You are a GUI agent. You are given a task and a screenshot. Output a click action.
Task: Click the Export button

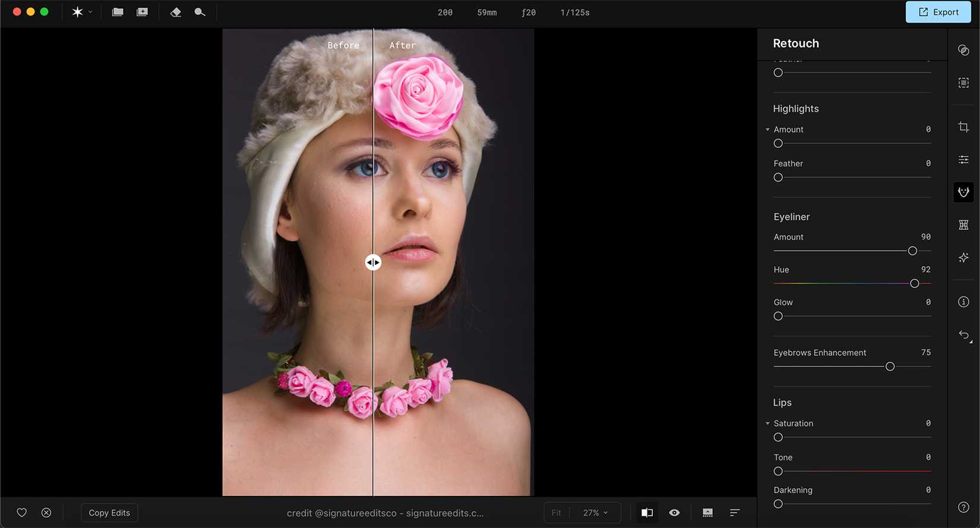(938, 12)
